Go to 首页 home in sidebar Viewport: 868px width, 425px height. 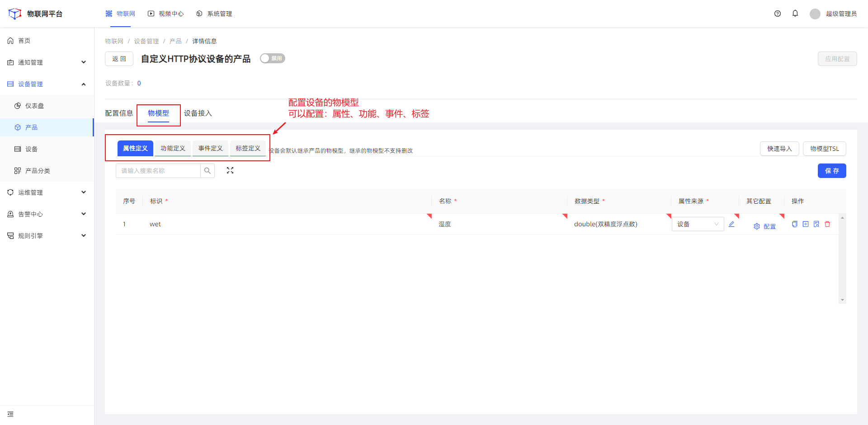pyautogui.click(x=47, y=41)
